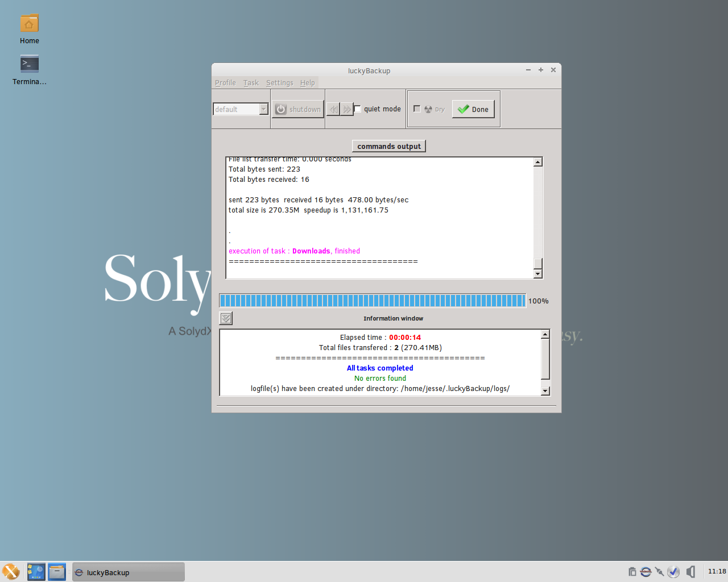The image size is (728, 582).
Task: Click information window scrollbar up arrow
Action: (545, 334)
